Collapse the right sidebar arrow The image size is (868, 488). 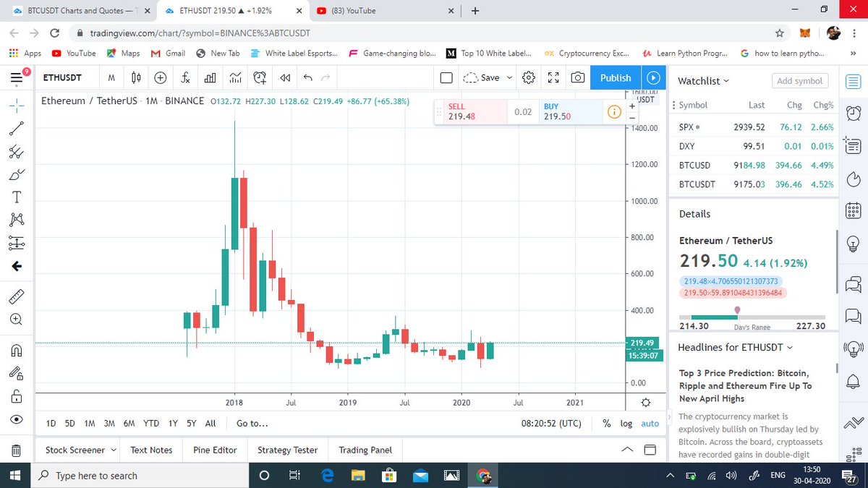pos(668,418)
